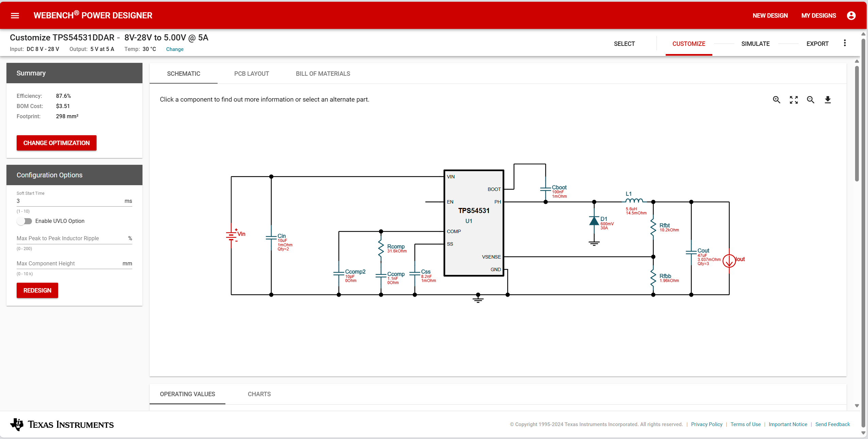Zoom out of the schematic
The height and width of the screenshot is (439, 868).
[x=811, y=100]
